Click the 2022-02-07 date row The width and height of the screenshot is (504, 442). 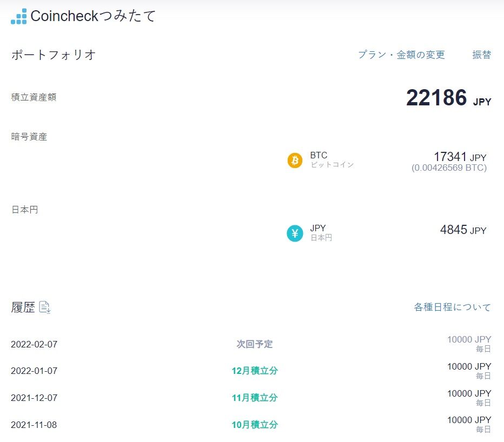coord(34,344)
